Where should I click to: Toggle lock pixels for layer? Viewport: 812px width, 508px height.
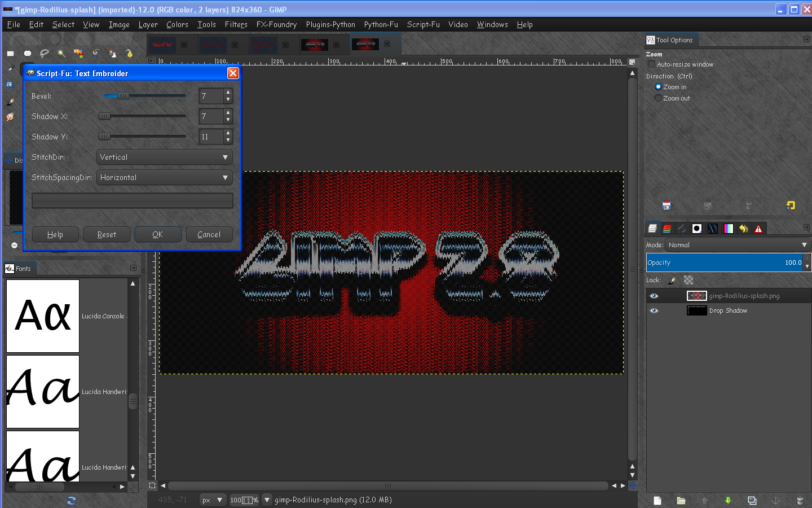672,280
